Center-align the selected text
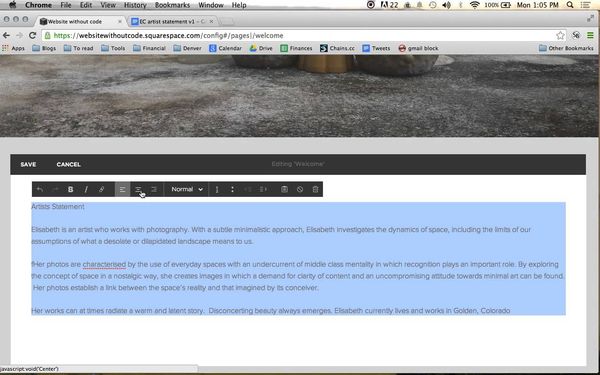Viewport: 600px width, 375px height. point(138,189)
